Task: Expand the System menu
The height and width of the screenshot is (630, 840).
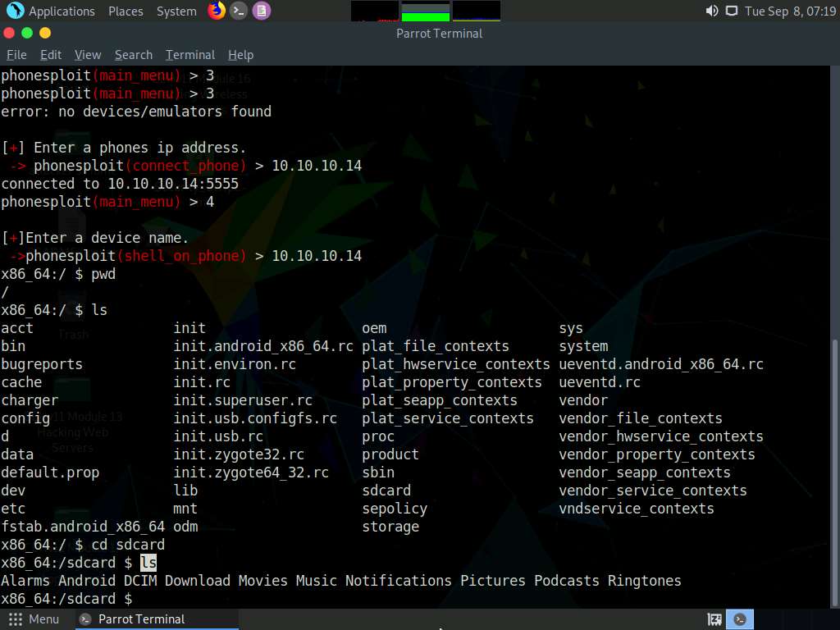Action: (175, 11)
